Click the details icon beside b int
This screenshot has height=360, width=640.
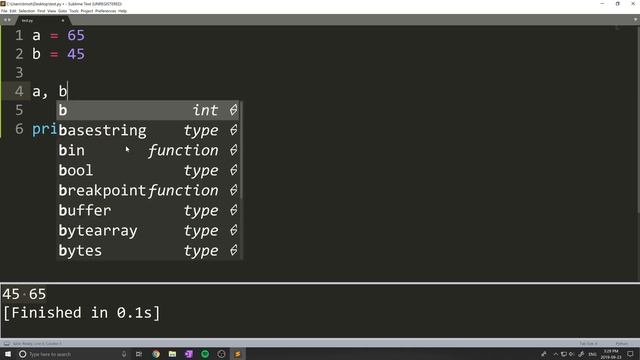233,110
